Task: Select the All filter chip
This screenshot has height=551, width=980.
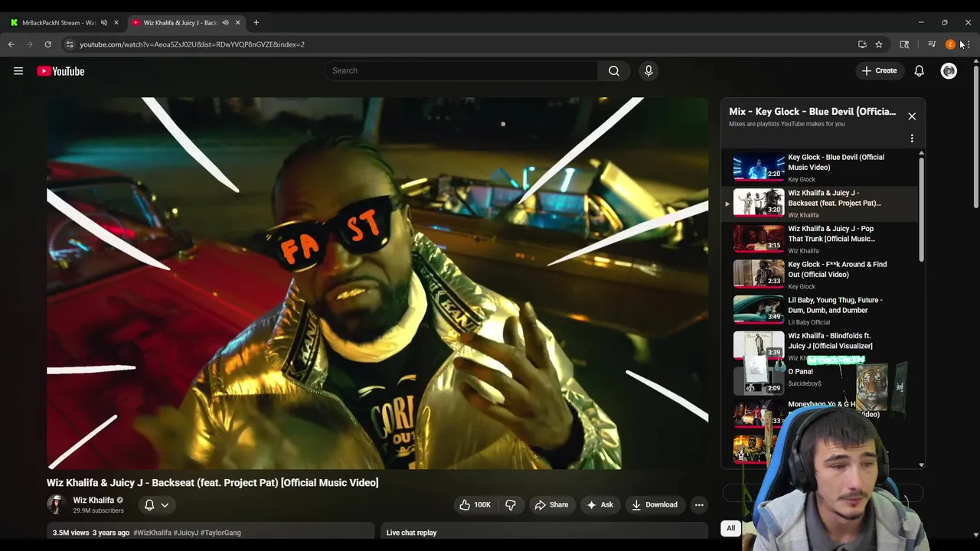Action: (731, 528)
